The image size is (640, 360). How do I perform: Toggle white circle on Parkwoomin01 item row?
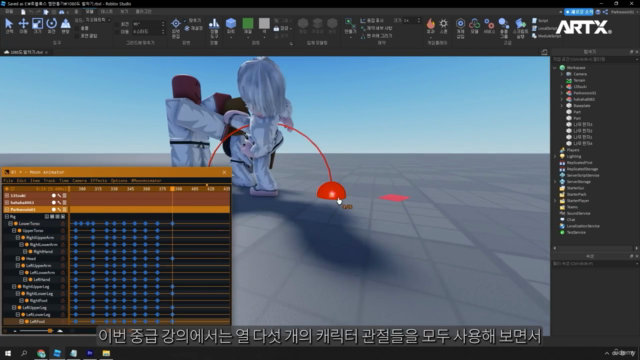point(53,209)
